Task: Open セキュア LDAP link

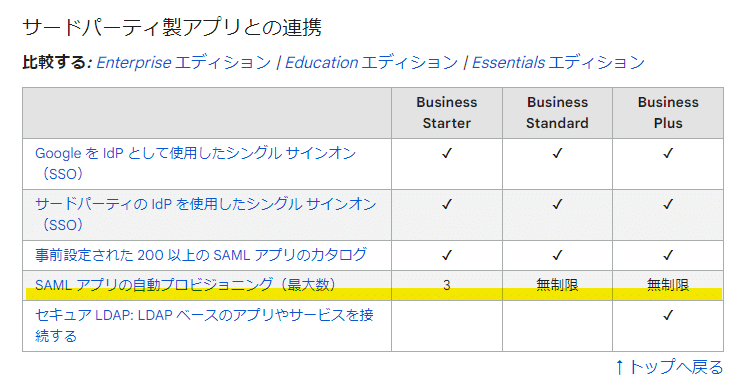Action: pos(204,325)
